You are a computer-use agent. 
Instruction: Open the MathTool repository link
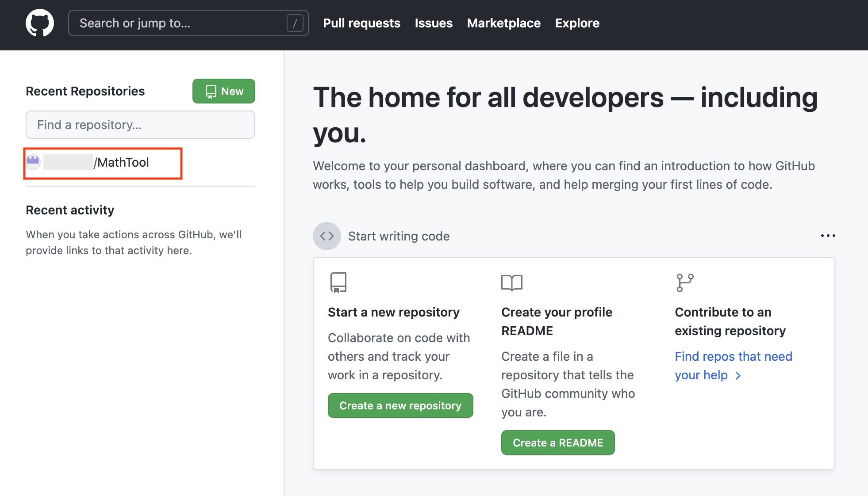[123, 163]
